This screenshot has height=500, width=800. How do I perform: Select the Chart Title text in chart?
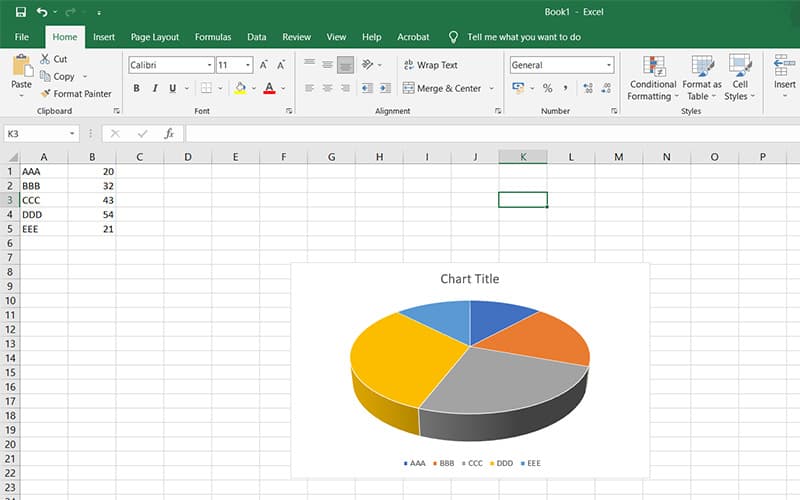tap(469, 279)
